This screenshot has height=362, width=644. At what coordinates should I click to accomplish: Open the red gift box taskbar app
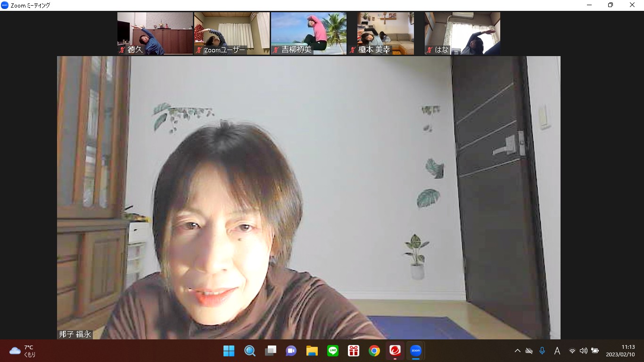point(354,351)
